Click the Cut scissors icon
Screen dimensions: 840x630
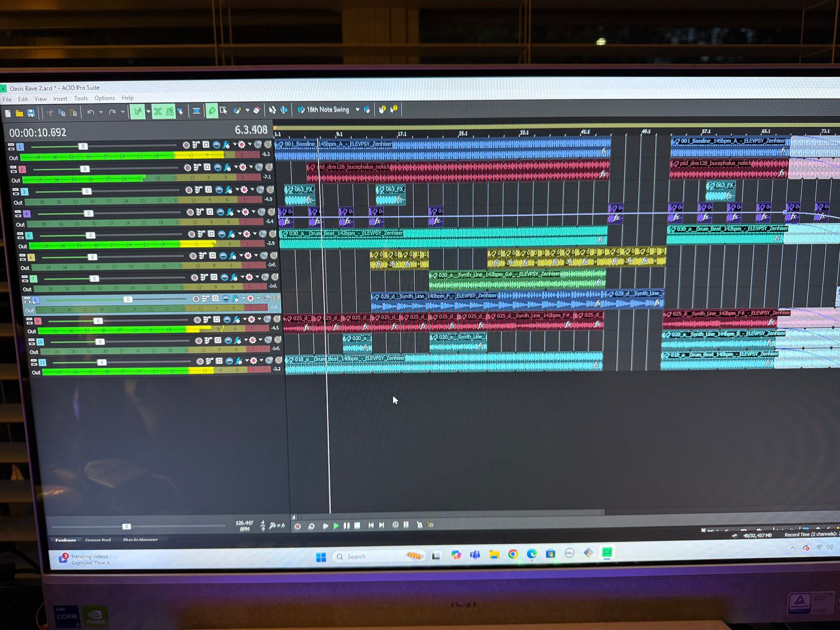[x=50, y=112]
